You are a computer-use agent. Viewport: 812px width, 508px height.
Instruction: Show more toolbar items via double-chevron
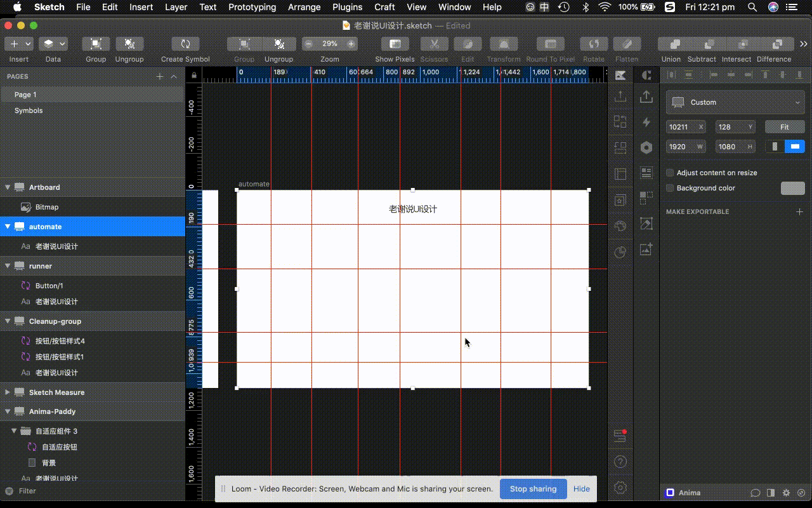(804, 44)
